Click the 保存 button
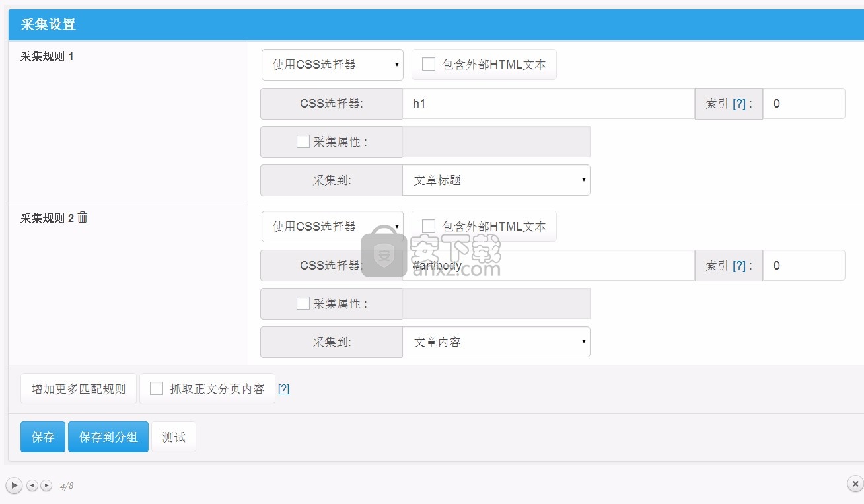Screen dimensions: 864x504 (x=43, y=437)
